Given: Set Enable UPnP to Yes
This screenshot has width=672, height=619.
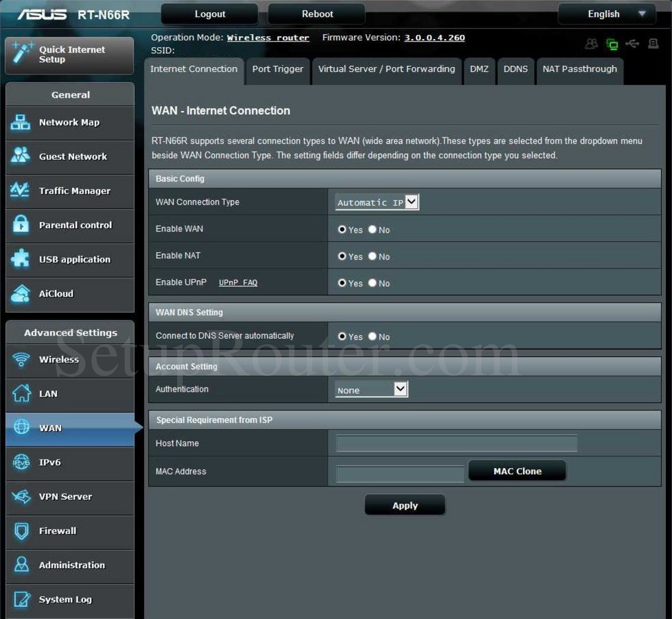Looking at the screenshot, I should pyautogui.click(x=342, y=283).
